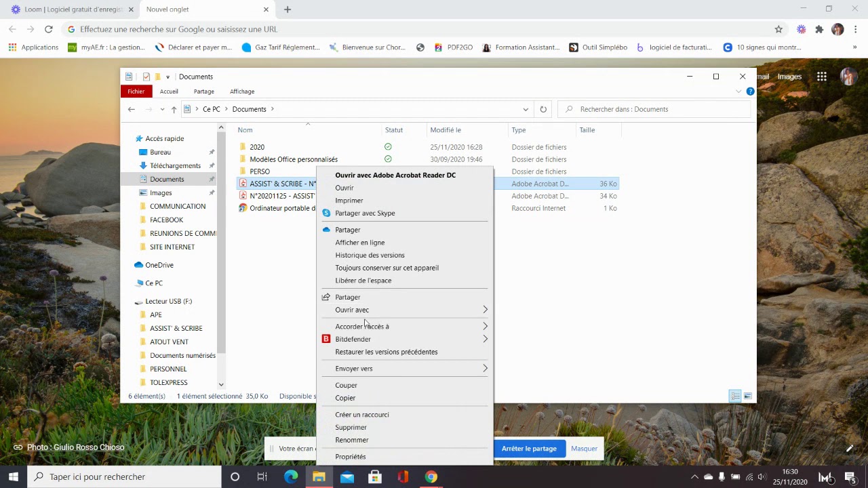
Task: Toggle Quick Access toolbar checkmark properties icon
Action: [146, 77]
